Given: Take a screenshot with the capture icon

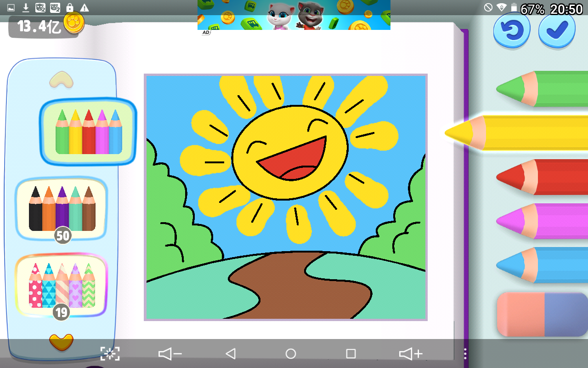Looking at the screenshot, I should pyautogui.click(x=110, y=353).
